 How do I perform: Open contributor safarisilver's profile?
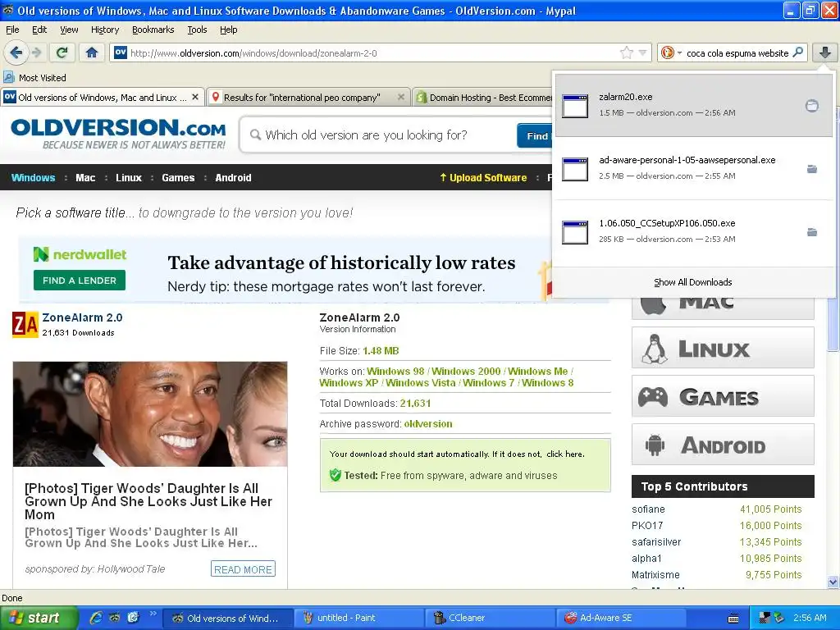click(656, 542)
